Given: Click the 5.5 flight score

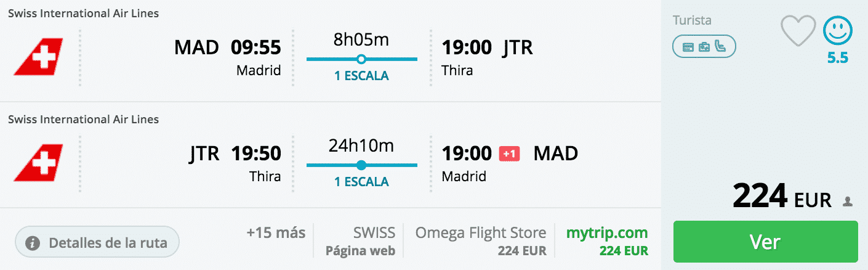Looking at the screenshot, I should coord(838,58).
